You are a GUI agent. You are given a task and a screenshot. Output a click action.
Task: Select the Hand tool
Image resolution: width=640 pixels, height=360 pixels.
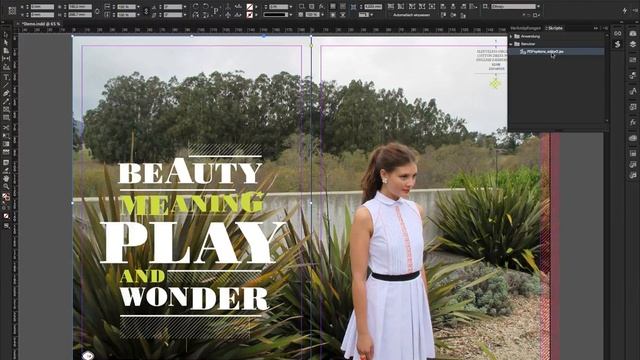[6, 178]
